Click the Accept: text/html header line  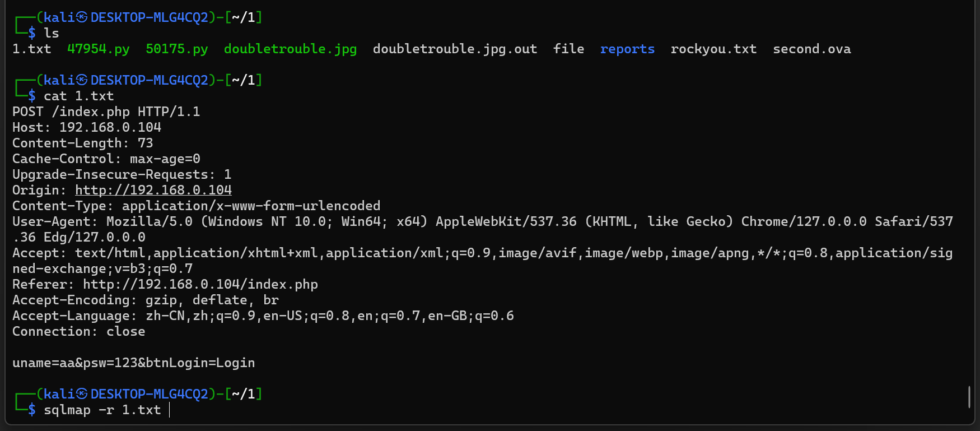tap(483, 253)
